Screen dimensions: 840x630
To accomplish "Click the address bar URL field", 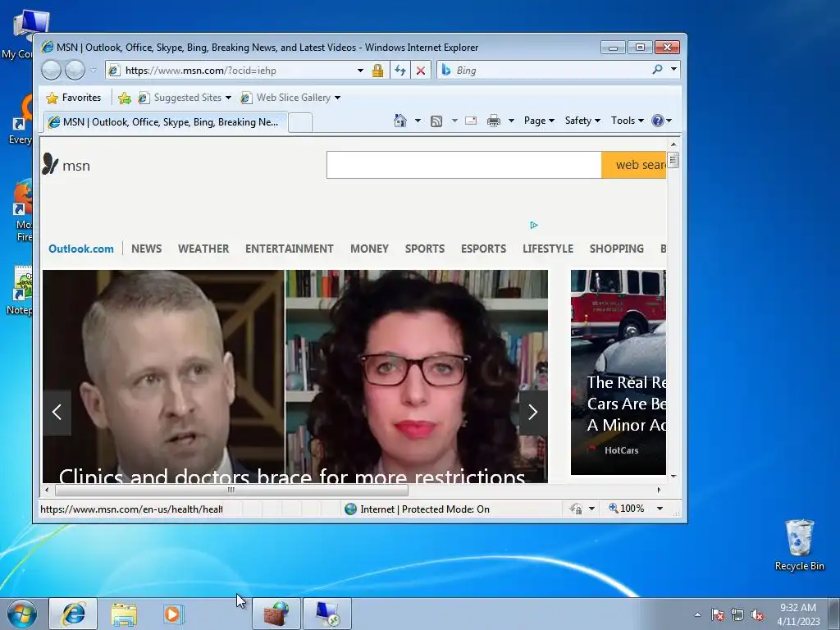I will (231, 71).
